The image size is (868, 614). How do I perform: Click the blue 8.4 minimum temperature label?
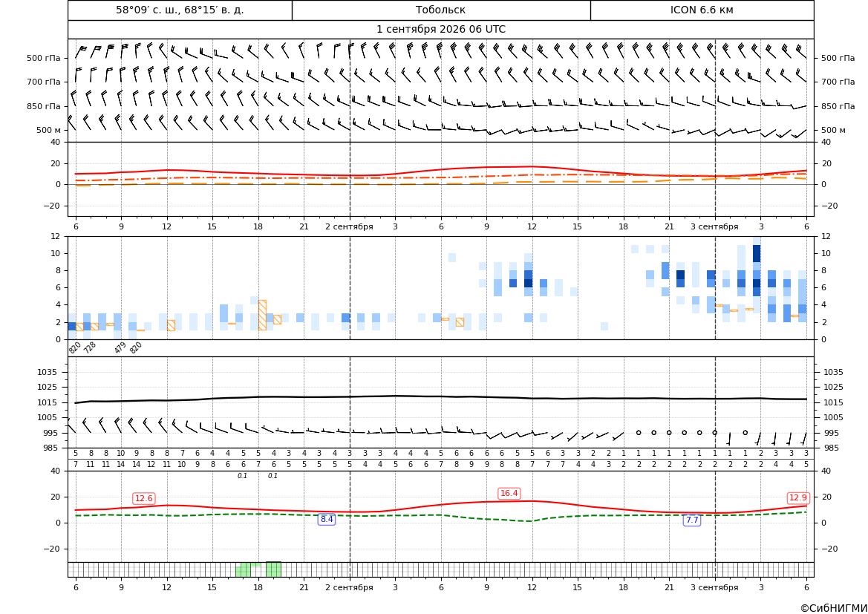pyautogui.click(x=327, y=519)
